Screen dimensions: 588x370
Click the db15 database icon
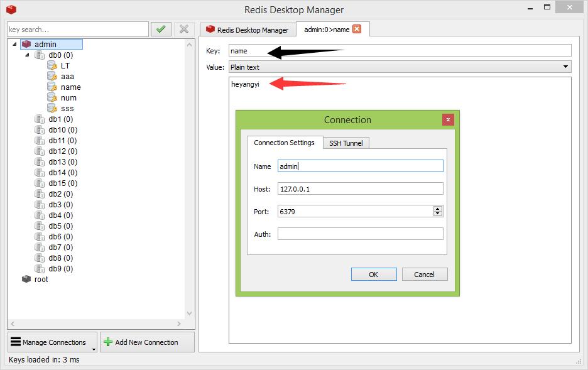[40, 183]
